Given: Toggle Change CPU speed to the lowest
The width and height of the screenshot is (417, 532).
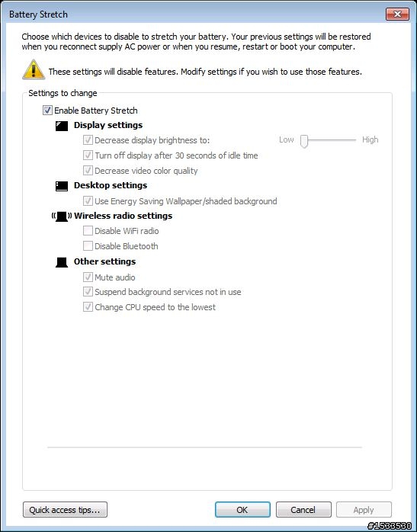Looking at the screenshot, I should coord(88,306).
